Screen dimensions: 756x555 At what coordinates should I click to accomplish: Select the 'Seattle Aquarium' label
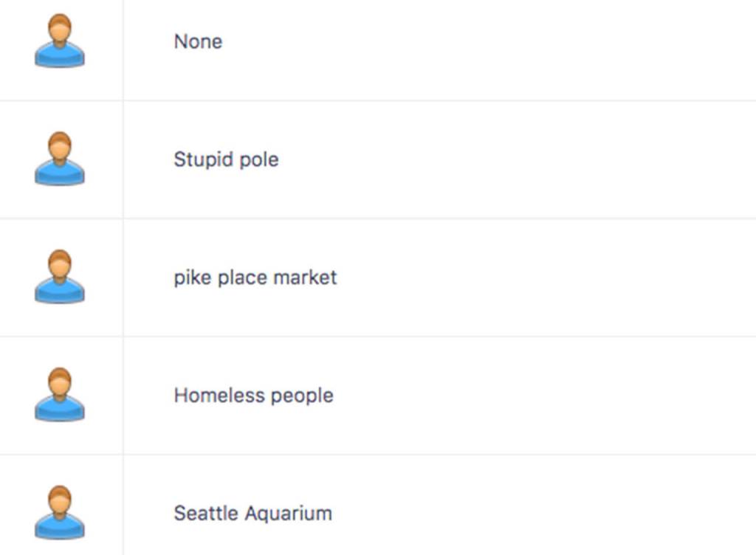[x=252, y=513]
